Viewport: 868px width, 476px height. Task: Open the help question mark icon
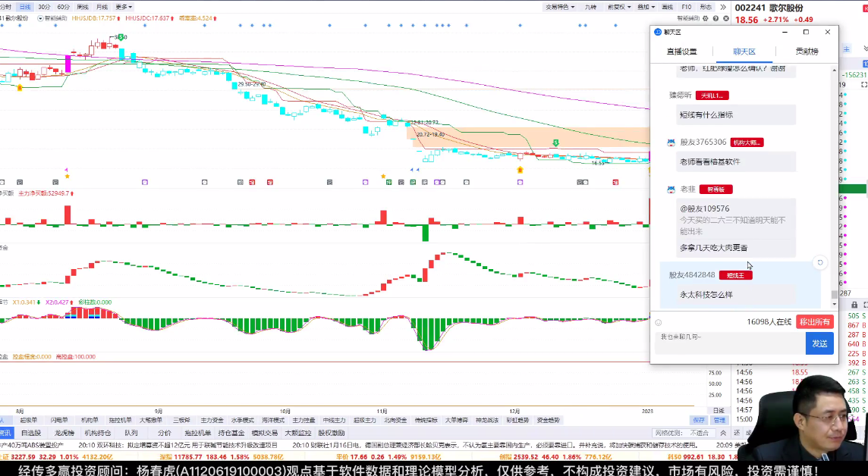[715, 18]
